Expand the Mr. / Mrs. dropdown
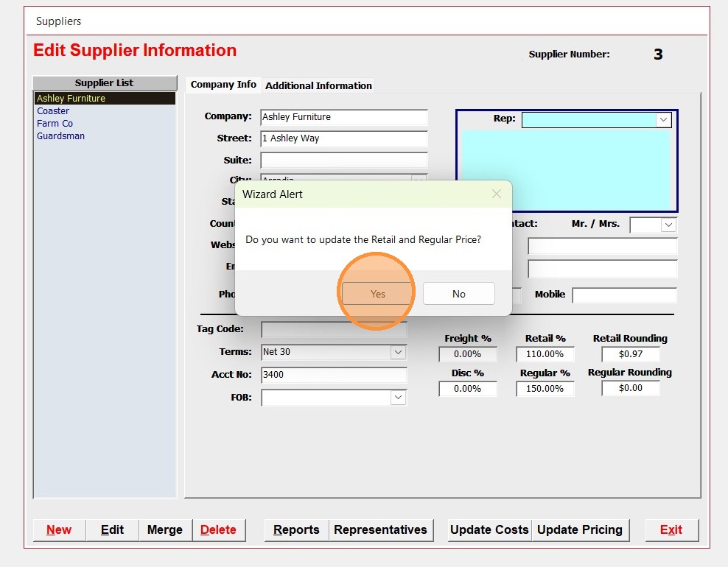Viewport: 728px width, 567px height. point(668,225)
